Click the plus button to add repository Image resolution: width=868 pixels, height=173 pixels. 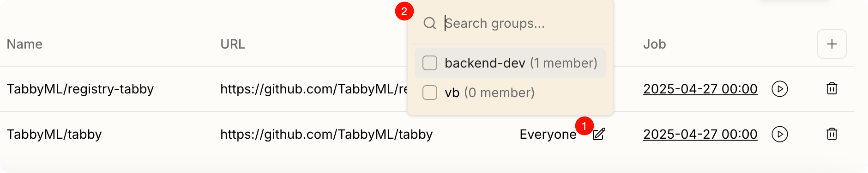(832, 44)
